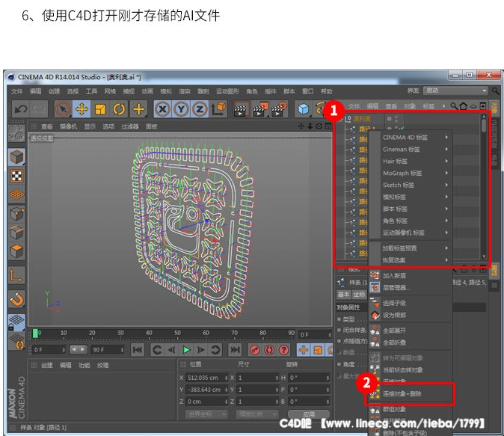Click the yellow plus recent tools icon
504x436 pixels.
pyautogui.click(x=138, y=109)
